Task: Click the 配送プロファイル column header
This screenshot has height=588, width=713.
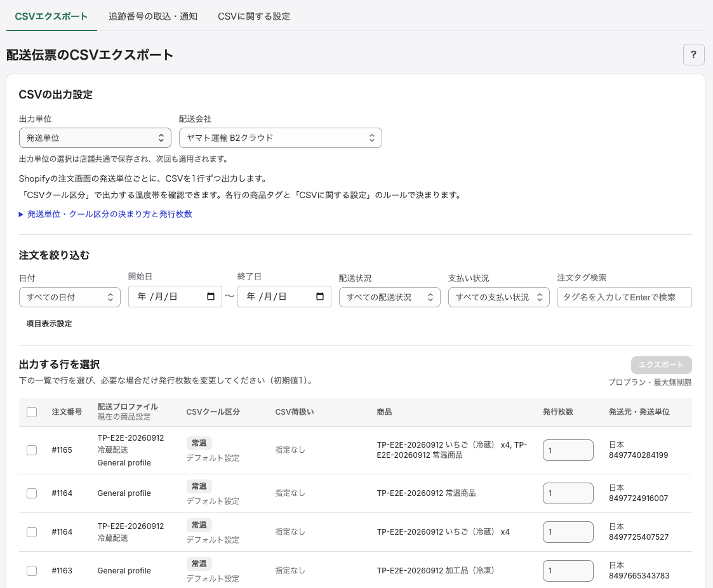Action: tap(128, 406)
